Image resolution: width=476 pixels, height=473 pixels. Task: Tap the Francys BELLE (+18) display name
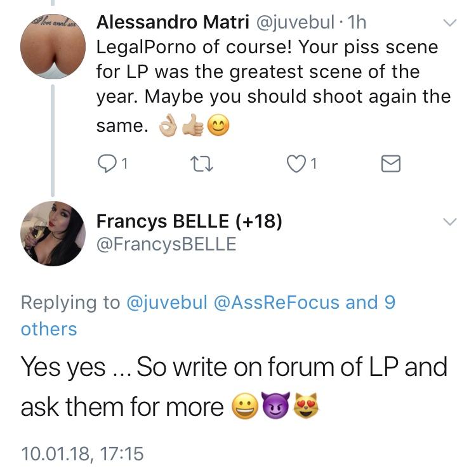pos(188,222)
